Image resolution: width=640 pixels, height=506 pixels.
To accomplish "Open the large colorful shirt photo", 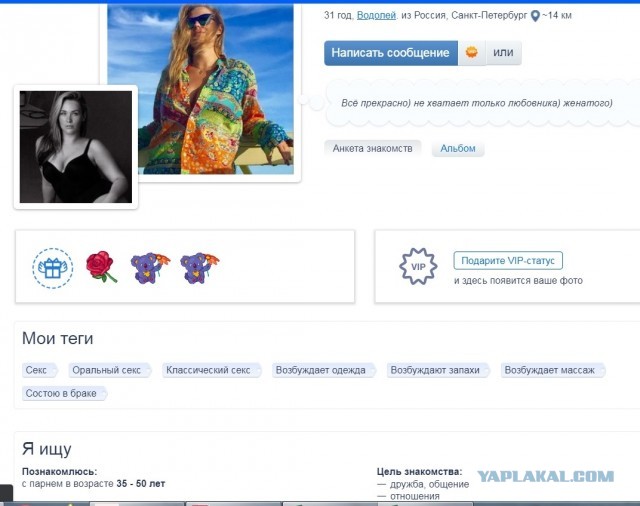I will coord(200,89).
